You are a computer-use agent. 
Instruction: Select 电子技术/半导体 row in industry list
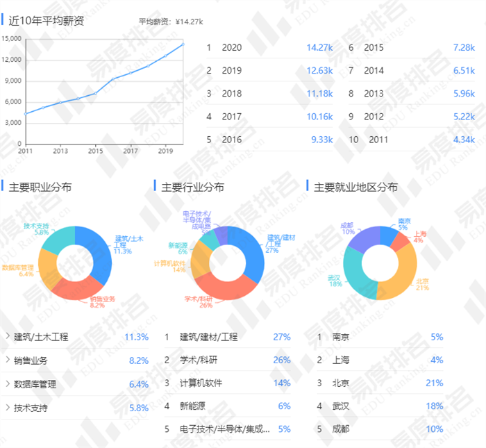224,429
